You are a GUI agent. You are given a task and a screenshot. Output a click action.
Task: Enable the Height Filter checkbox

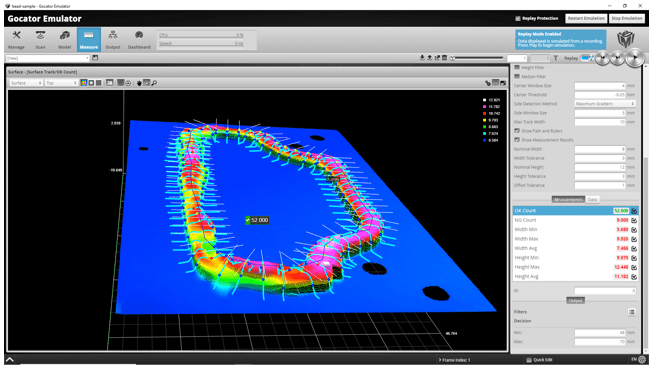(517, 68)
